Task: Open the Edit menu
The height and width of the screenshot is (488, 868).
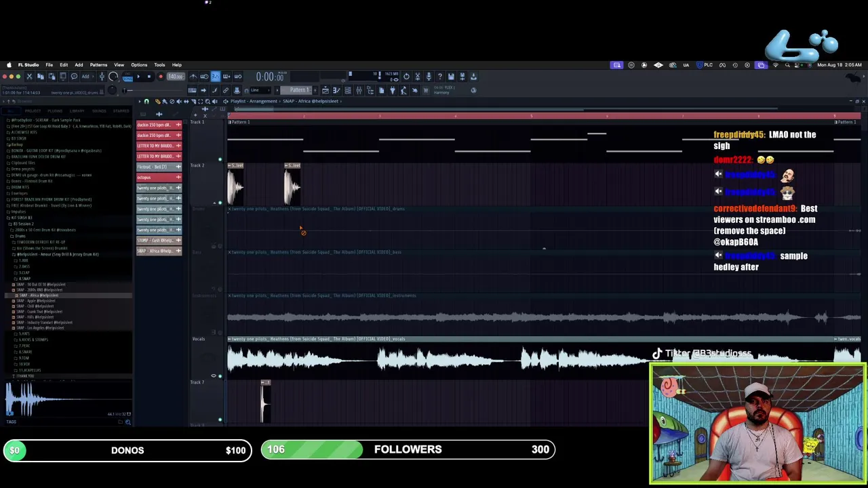Action: (x=64, y=65)
